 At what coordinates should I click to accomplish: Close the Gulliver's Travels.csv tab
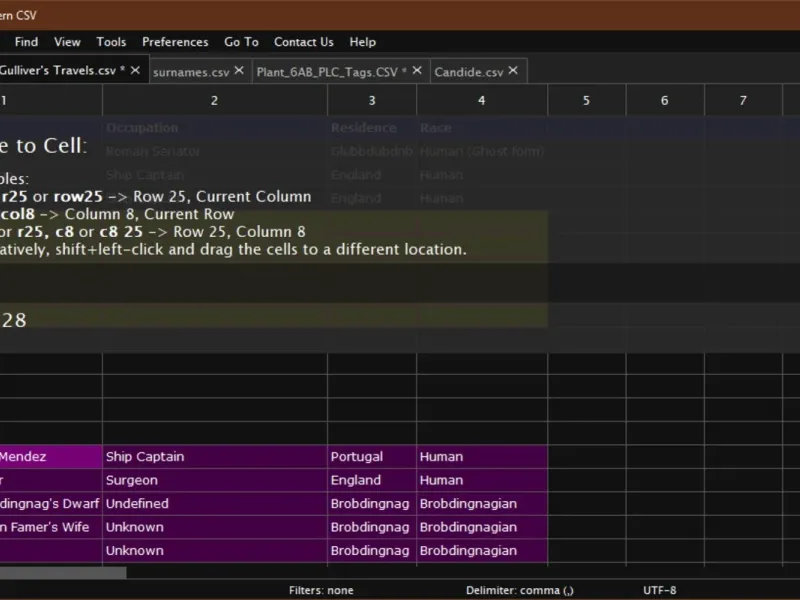[x=135, y=71]
